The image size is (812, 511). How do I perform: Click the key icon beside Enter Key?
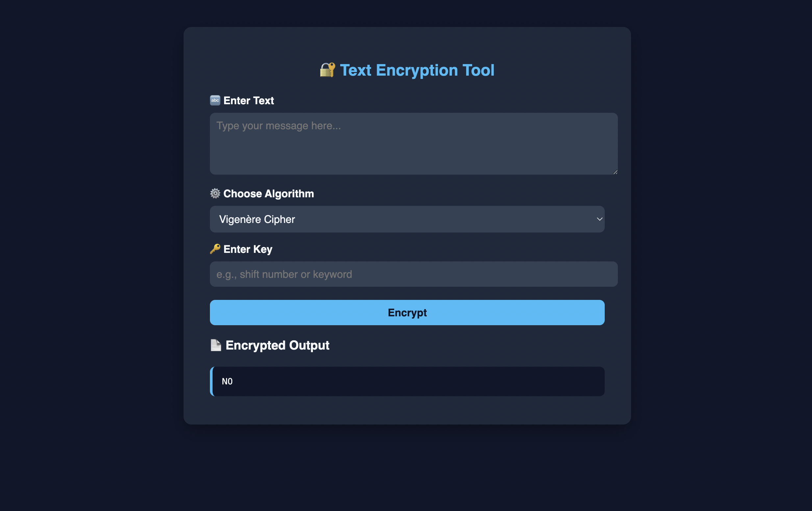click(215, 249)
